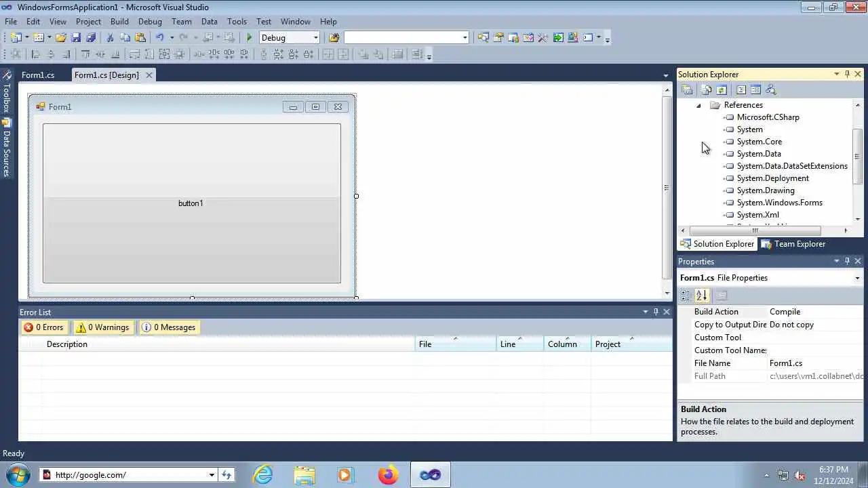Pin the Solution Explorer panel

(847, 74)
